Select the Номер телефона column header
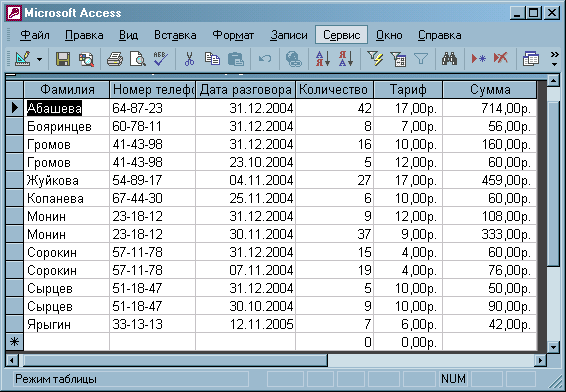The height and width of the screenshot is (392, 566). pos(152,90)
